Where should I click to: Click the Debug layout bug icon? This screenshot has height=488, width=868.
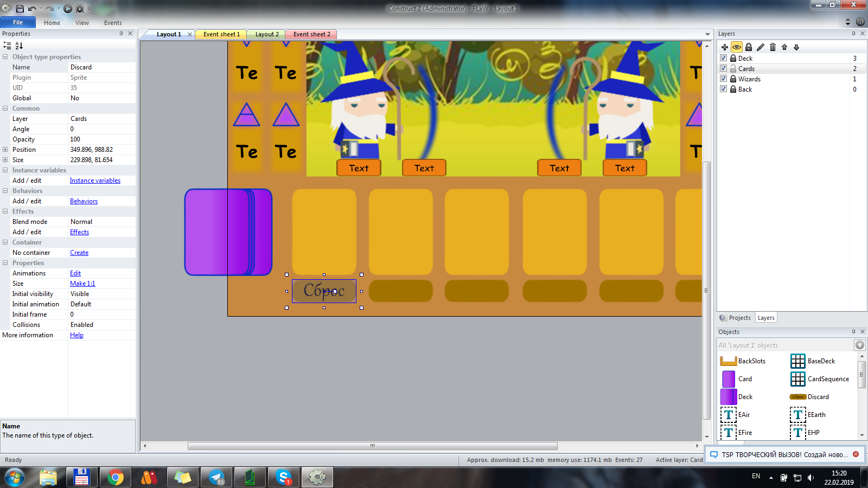click(x=80, y=9)
